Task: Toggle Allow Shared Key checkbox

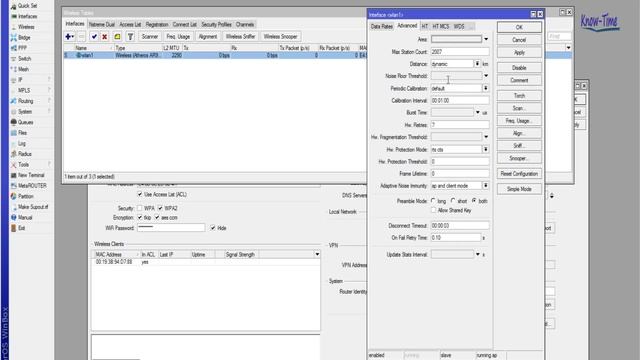Action: [433, 210]
